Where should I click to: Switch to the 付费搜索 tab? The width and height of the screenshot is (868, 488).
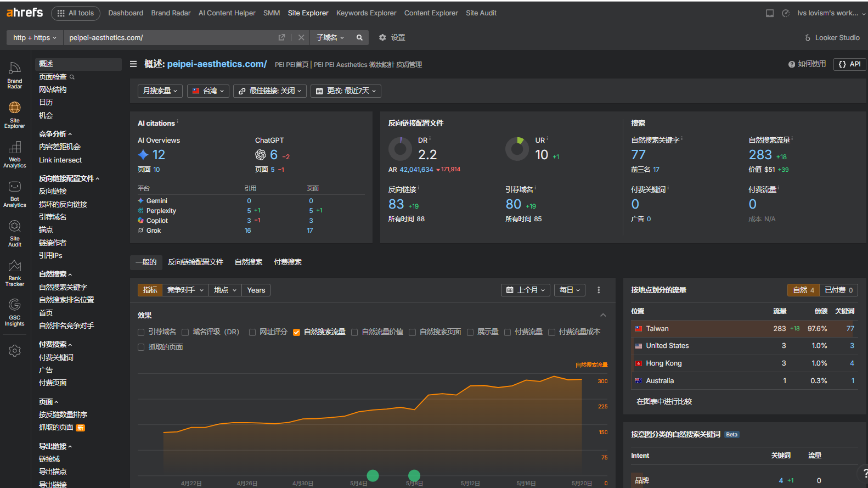[x=288, y=262]
